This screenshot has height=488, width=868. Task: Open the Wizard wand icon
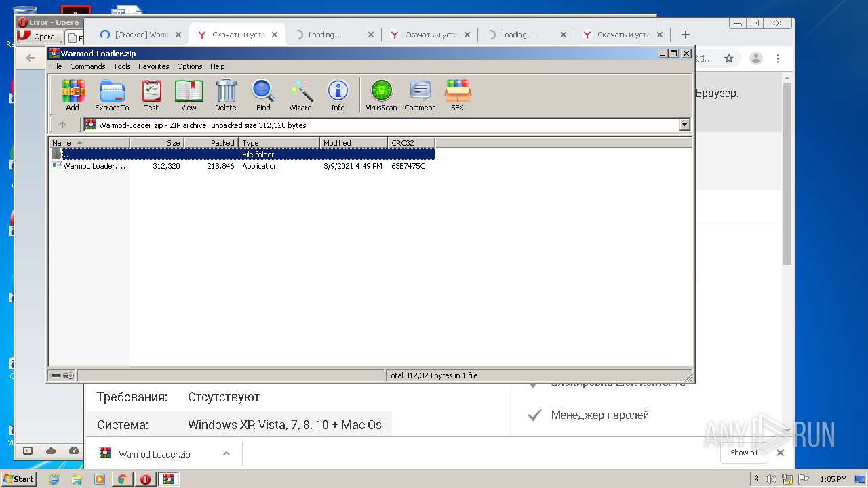tap(300, 95)
